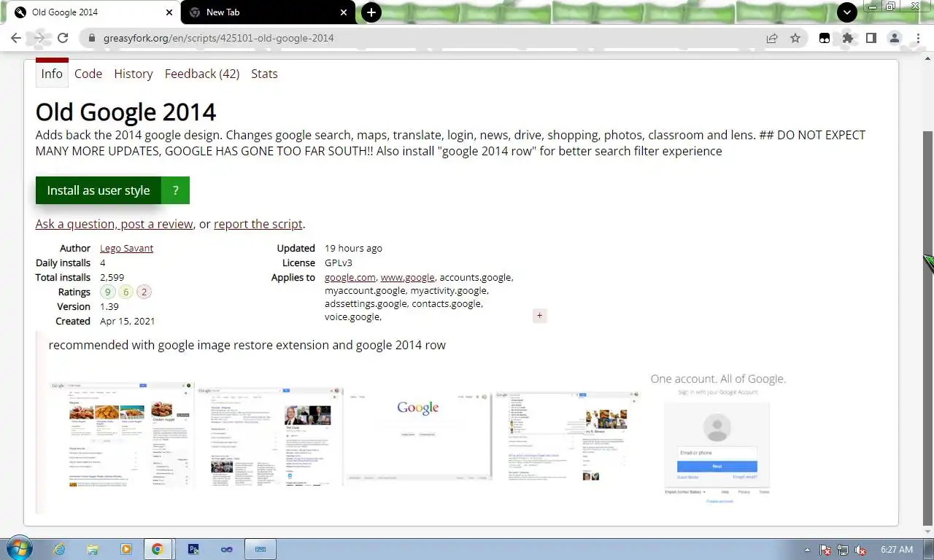Open the Photoshop taskbar icon
This screenshot has width=934, height=560.
coord(193,550)
